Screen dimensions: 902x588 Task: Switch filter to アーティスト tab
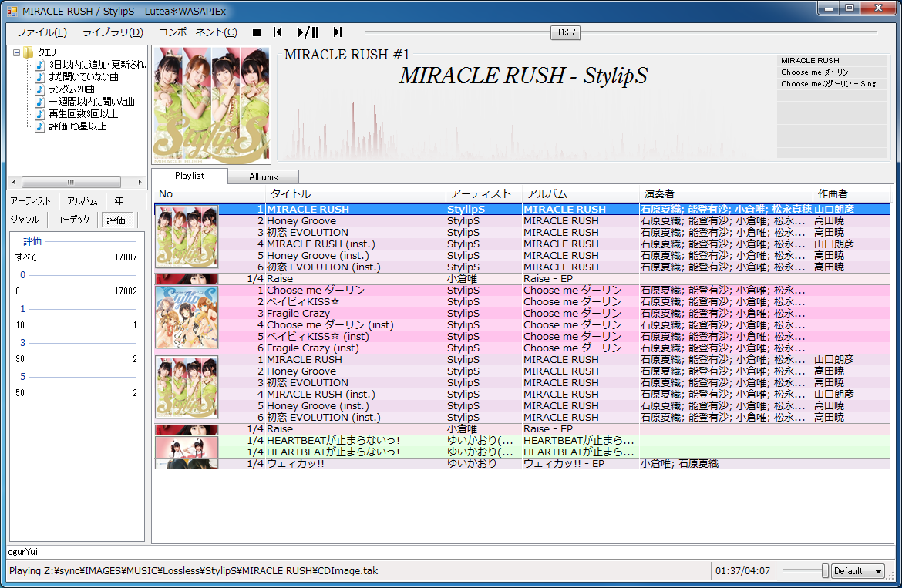tap(31, 200)
